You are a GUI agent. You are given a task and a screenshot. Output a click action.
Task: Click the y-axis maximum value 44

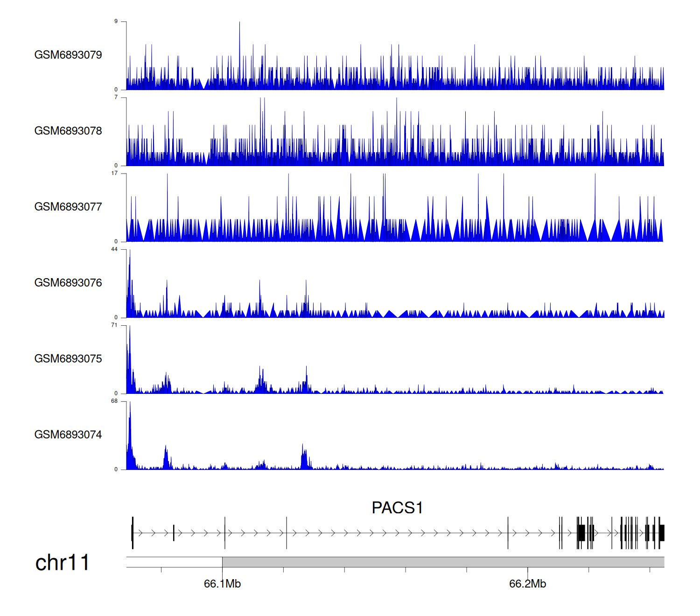click(x=114, y=249)
